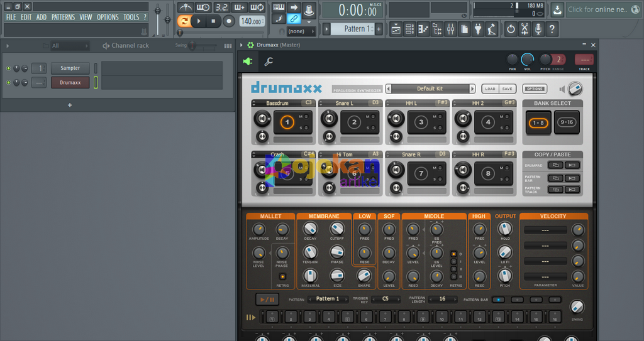Click the Drumaxx LOAD button
This screenshot has height=341, width=644.
490,89
